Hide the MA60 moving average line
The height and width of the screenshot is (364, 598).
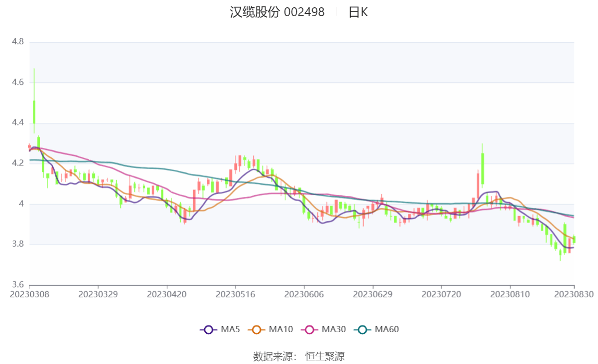[x=378, y=329]
